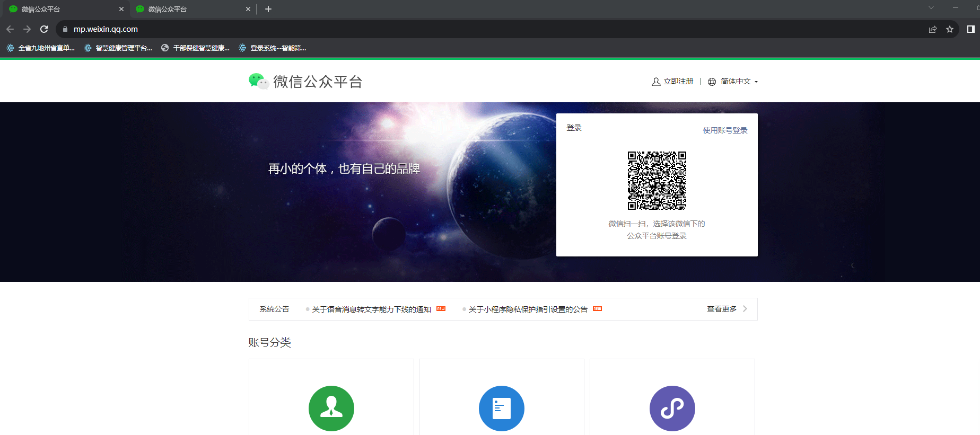Reload the page with the refresh icon

click(x=44, y=29)
